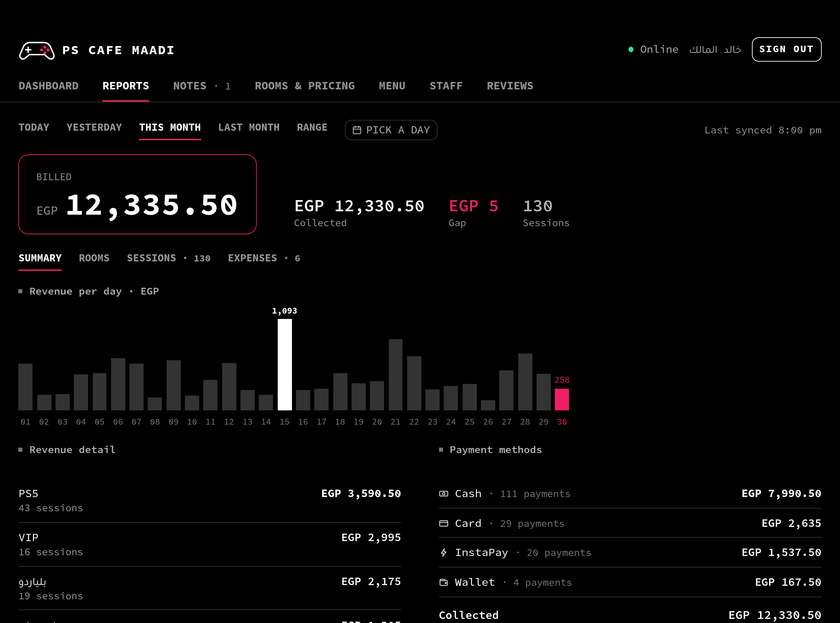Select the Today period filter

[34, 127]
